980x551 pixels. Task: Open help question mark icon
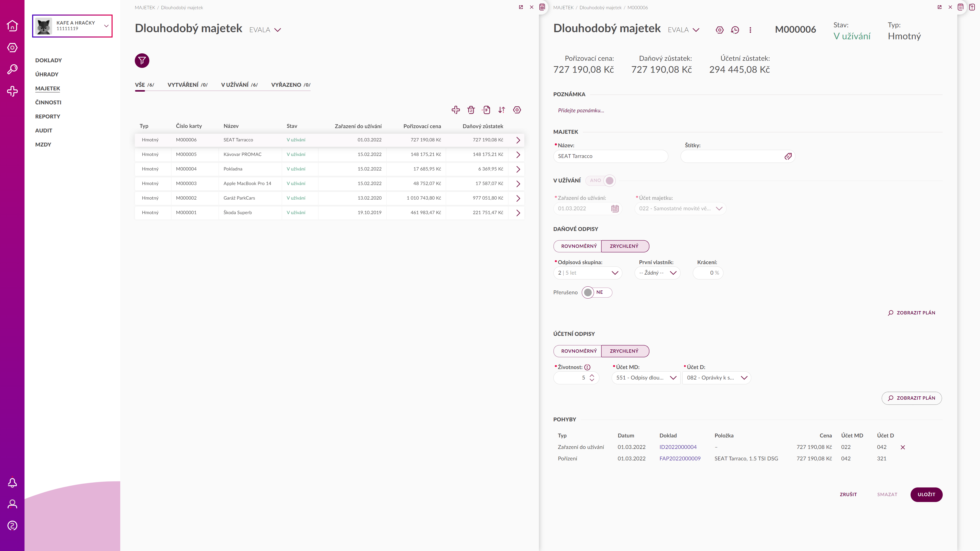pyautogui.click(x=12, y=525)
